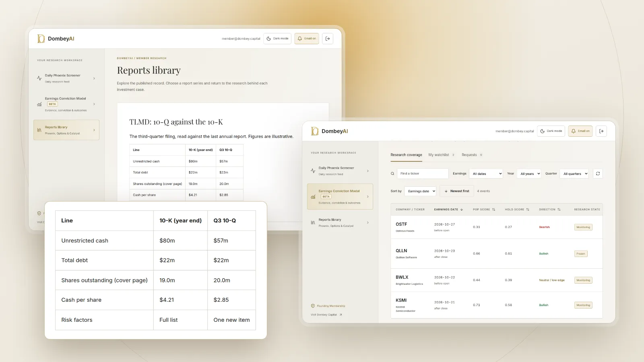Click "Full list" in the enlarged table card

coord(168,320)
